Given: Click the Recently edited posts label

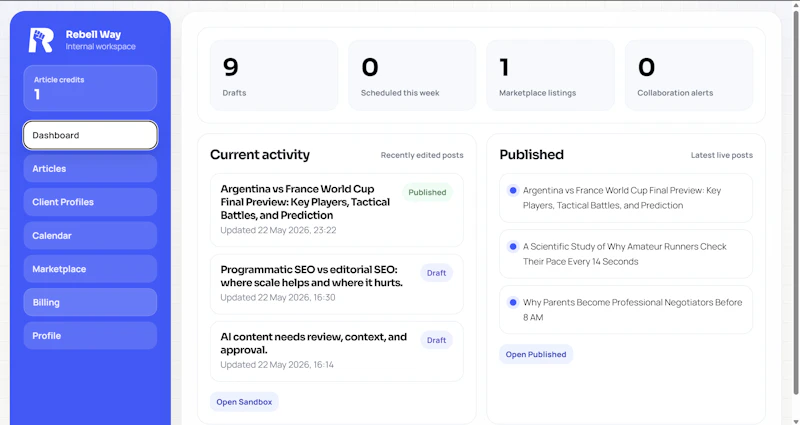Looking at the screenshot, I should [422, 155].
